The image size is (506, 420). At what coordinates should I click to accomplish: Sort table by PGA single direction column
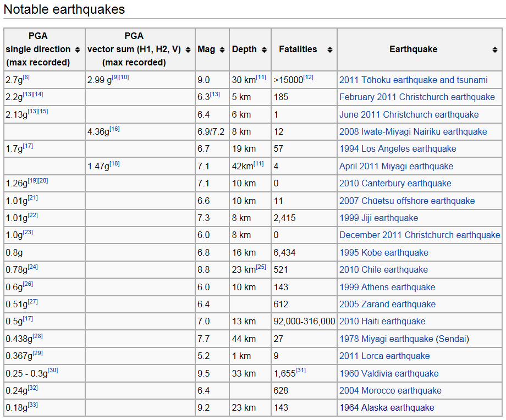(78, 49)
